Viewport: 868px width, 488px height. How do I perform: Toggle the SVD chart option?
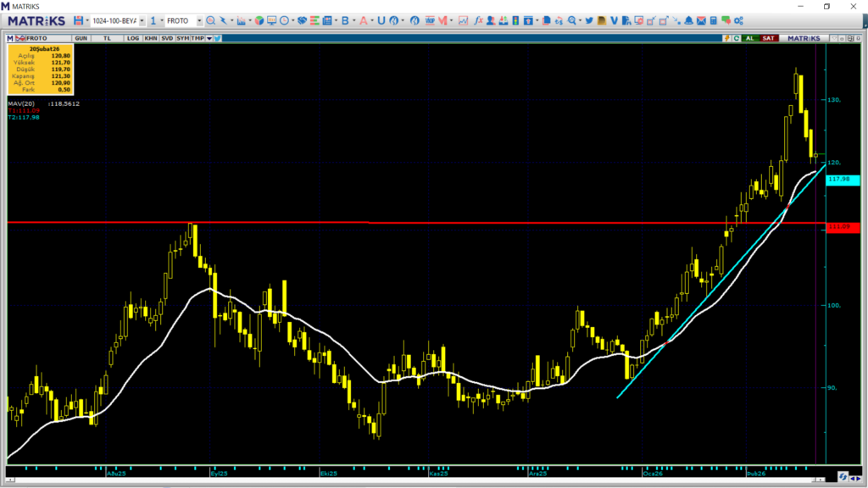(167, 38)
